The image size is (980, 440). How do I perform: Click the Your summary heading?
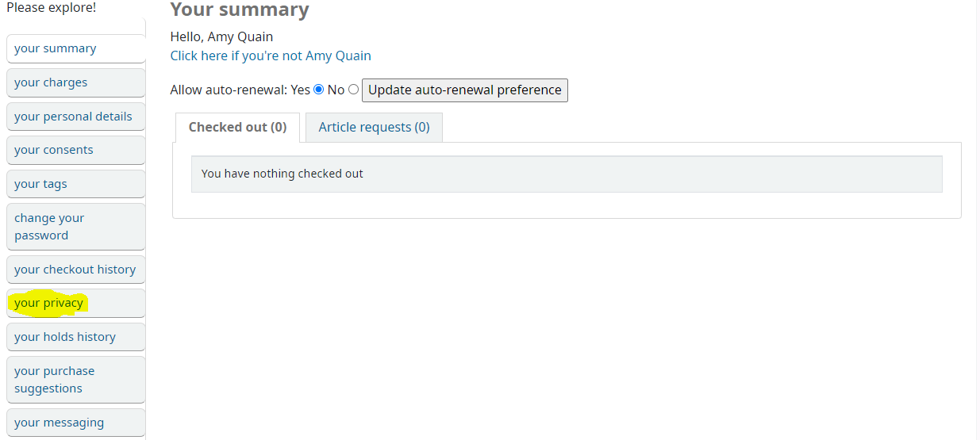(x=240, y=10)
